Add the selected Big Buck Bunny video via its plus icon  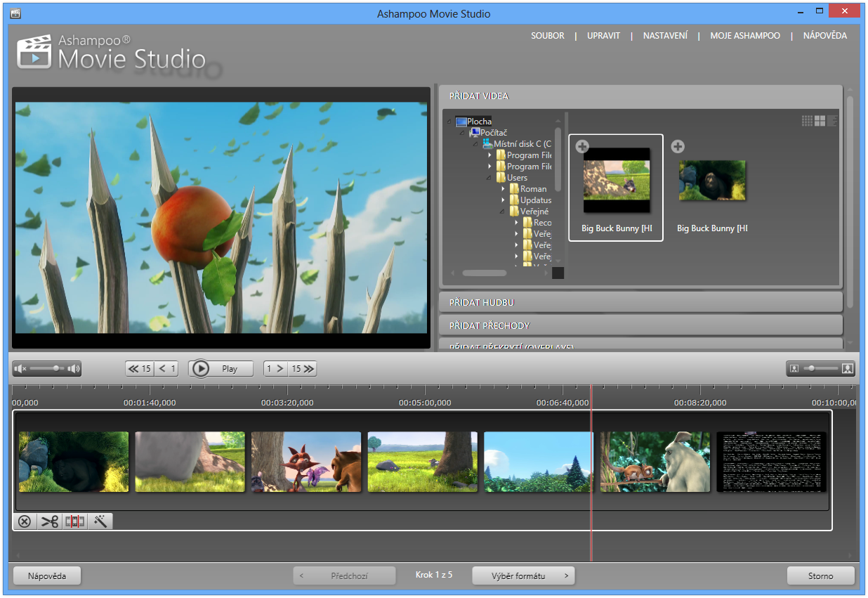click(x=581, y=146)
